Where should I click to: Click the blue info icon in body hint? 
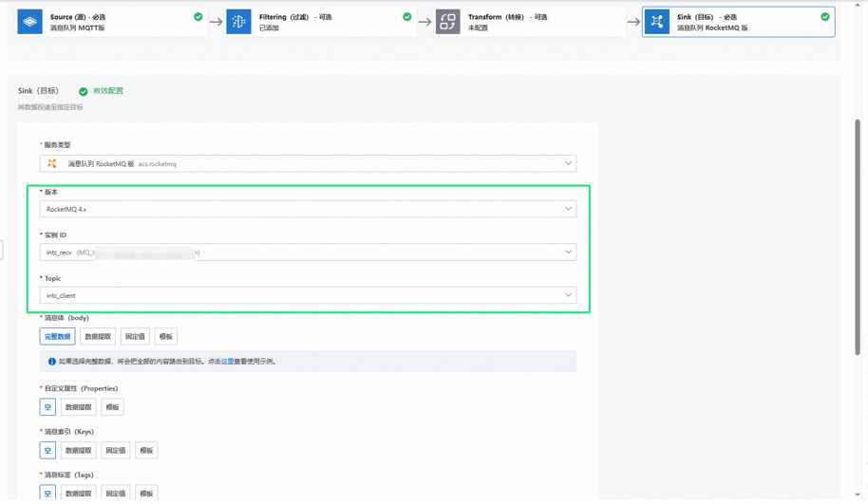(52, 362)
